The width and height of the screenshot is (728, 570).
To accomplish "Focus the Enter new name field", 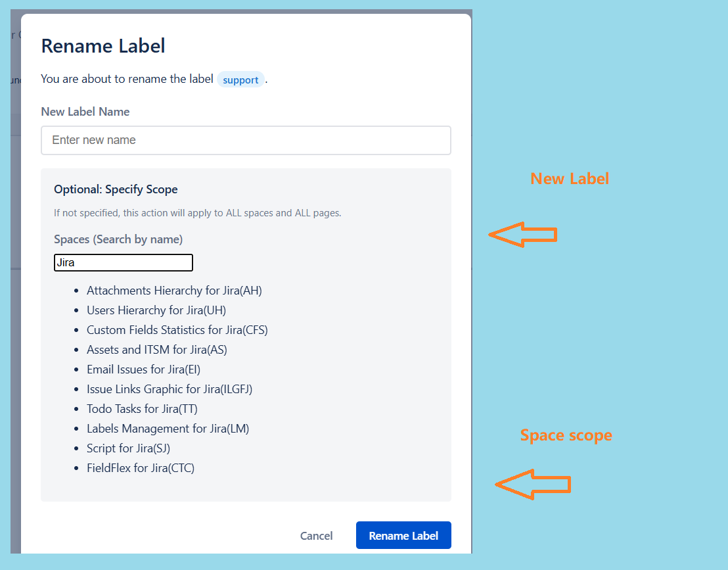I will point(246,140).
